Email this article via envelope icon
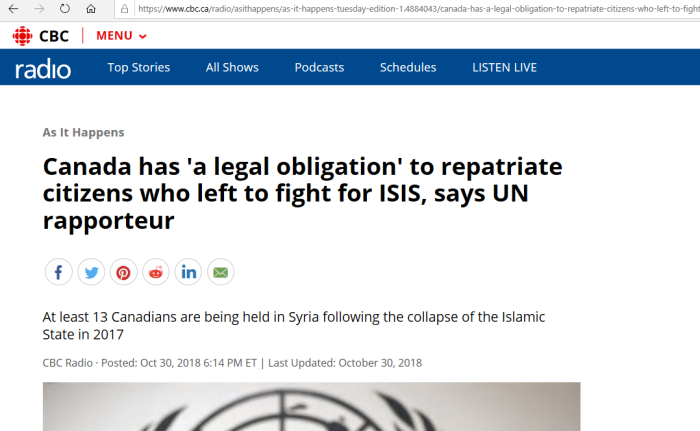Viewport: 700px width, 431px height. point(221,272)
